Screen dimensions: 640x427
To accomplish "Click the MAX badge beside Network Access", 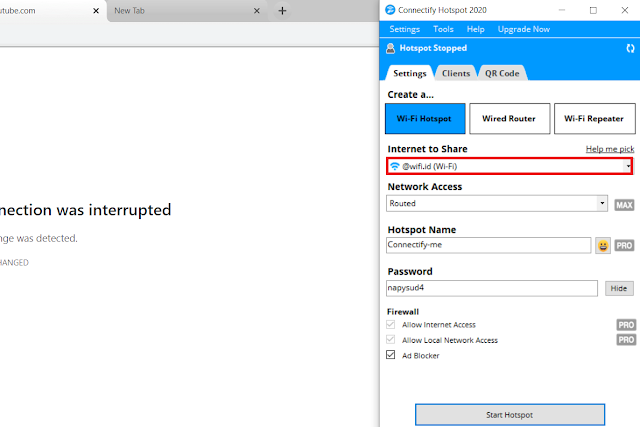I will [x=624, y=205].
